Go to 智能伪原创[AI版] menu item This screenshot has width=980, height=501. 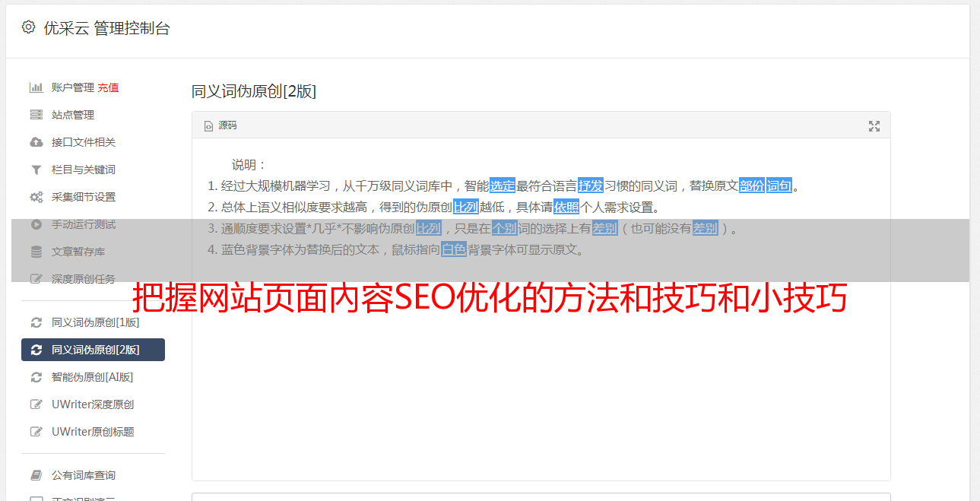coord(93,377)
